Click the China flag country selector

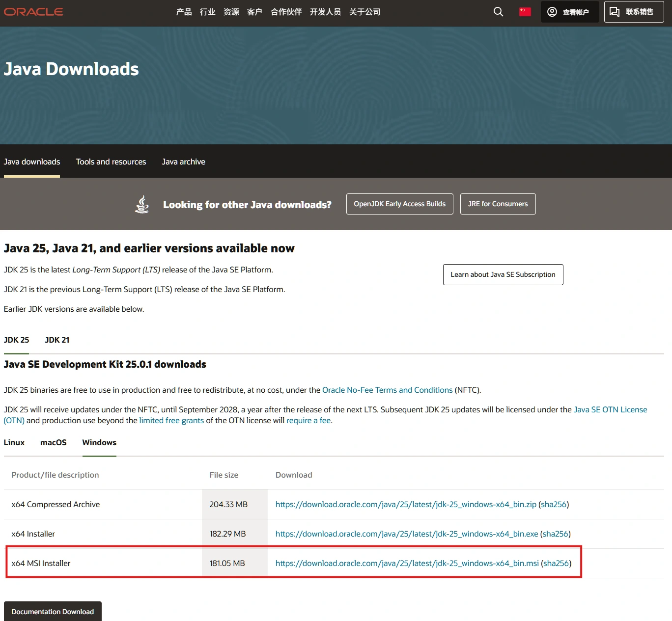(525, 12)
